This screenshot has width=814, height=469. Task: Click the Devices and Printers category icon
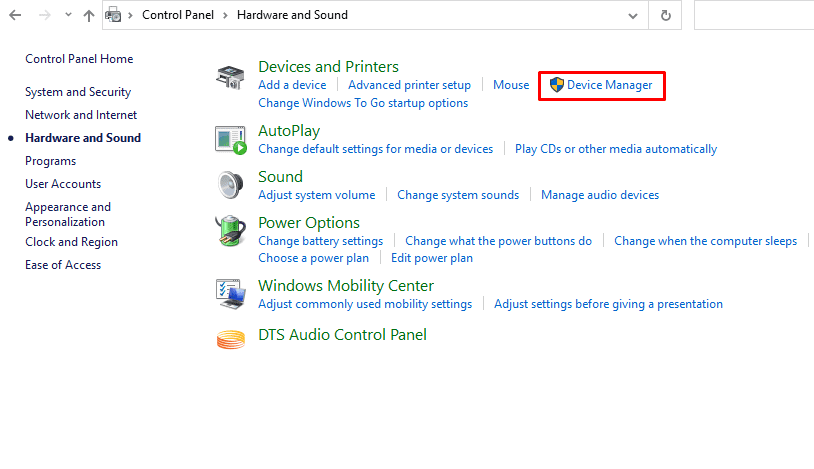(x=230, y=77)
